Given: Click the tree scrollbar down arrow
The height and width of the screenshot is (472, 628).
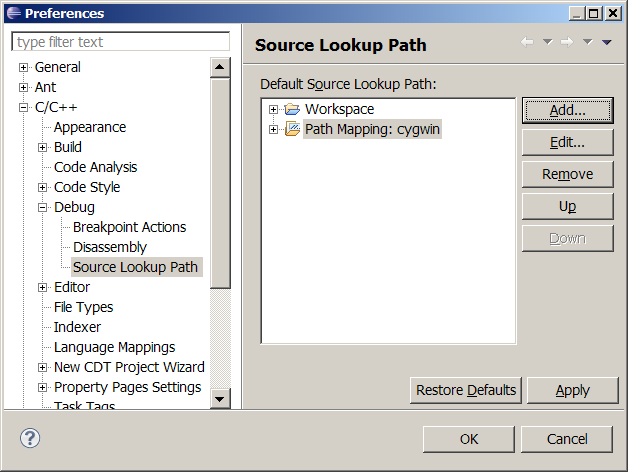Looking at the screenshot, I should pyautogui.click(x=220, y=399).
